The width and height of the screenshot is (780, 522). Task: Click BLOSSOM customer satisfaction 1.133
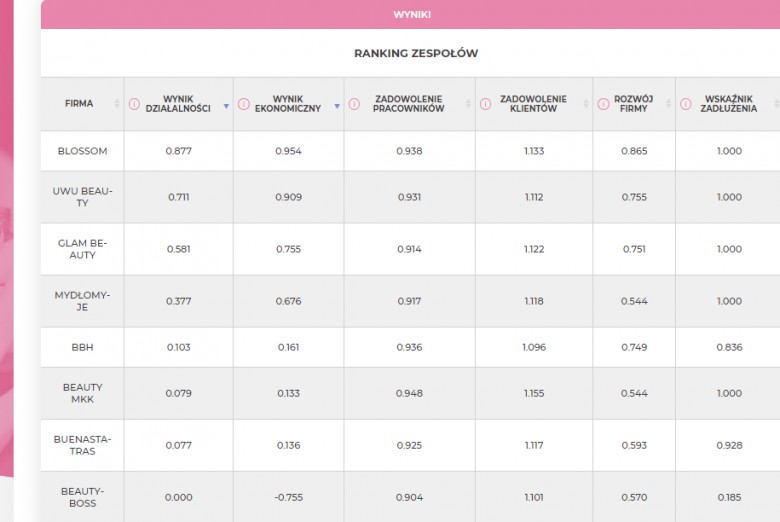tap(534, 151)
